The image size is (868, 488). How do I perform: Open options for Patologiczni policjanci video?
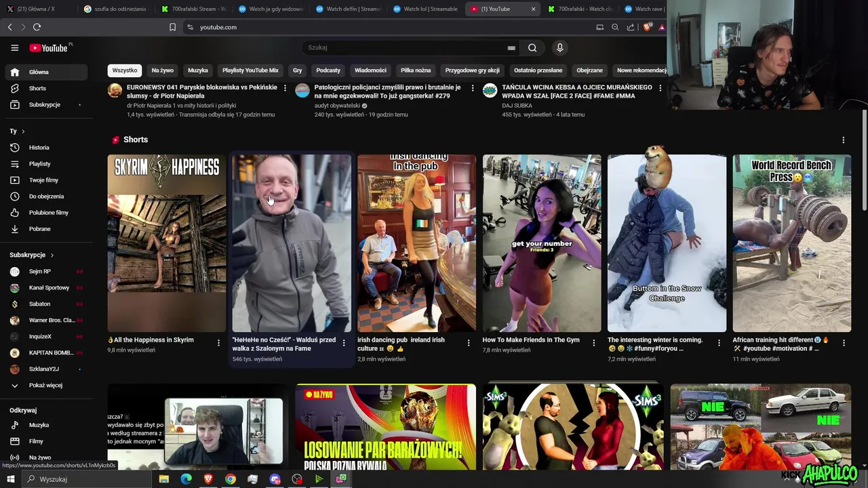pos(473,88)
